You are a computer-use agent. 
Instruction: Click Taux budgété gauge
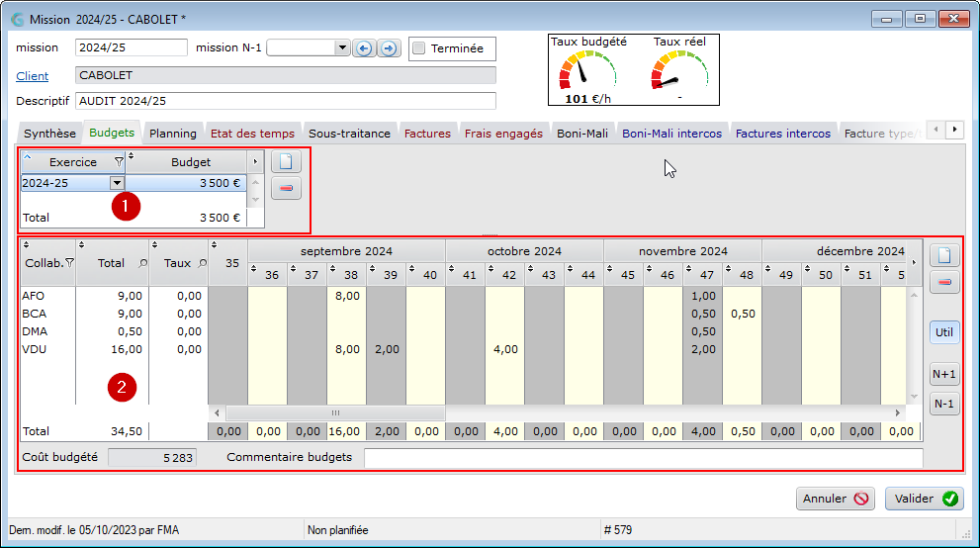pyautogui.click(x=587, y=70)
